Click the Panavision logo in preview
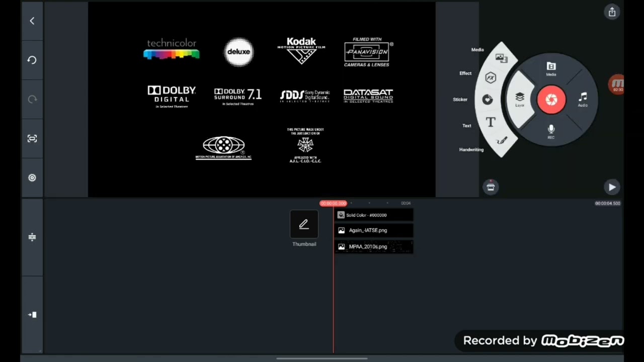The width and height of the screenshot is (644, 362). point(368,52)
